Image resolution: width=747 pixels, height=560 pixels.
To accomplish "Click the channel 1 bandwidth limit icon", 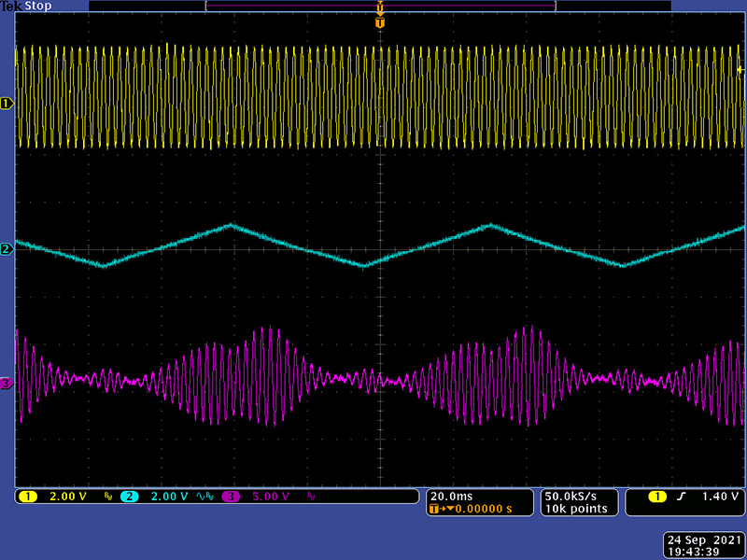I will [x=107, y=497].
